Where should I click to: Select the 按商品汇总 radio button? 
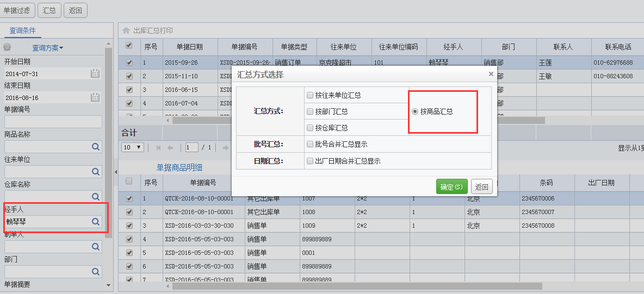pos(415,111)
